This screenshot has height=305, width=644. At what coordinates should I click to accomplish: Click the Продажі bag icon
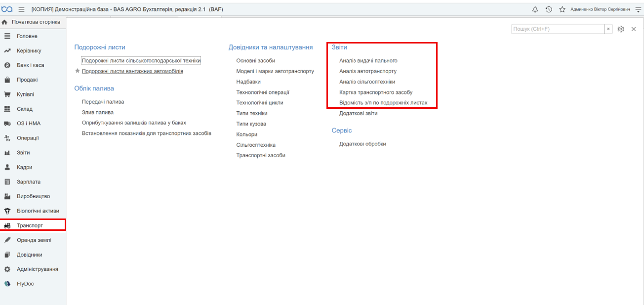pos(7,80)
